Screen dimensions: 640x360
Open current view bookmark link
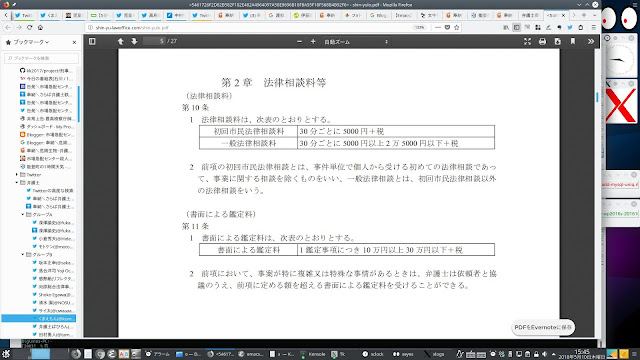point(573,41)
